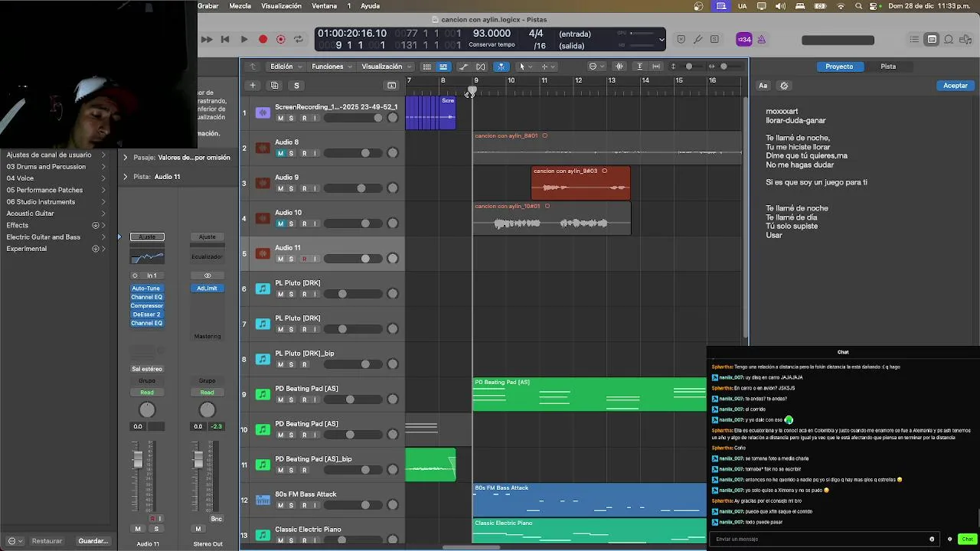Open the Mezcla menu
This screenshot has height=551, width=980.
[x=240, y=6]
